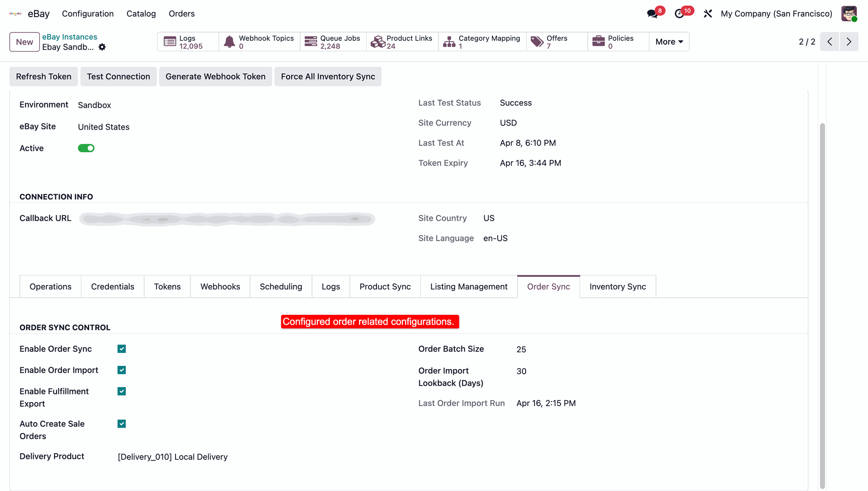The width and height of the screenshot is (868, 491).
Task: Go to the next record arrow
Action: [849, 42]
